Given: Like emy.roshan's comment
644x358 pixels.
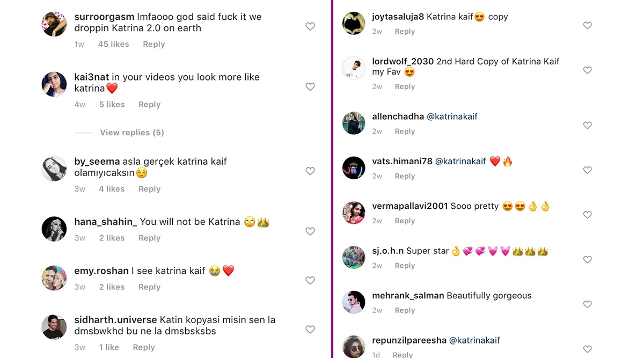Looking at the screenshot, I should [x=310, y=280].
